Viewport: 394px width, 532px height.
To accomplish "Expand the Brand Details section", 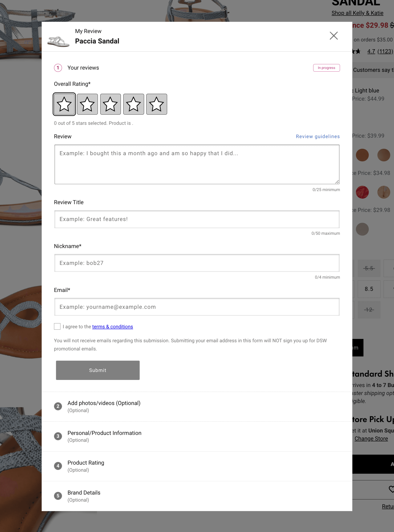I will (84, 496).
